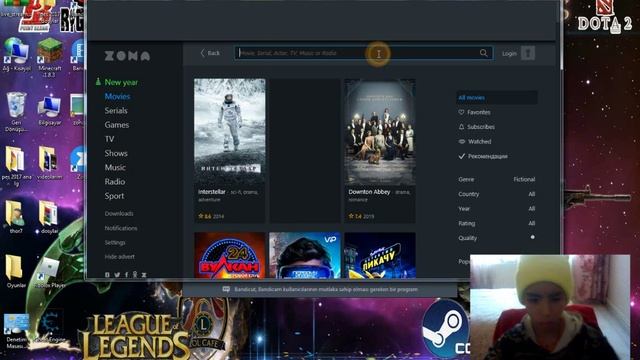Image resolution: width=640 pixels, height=360 pixels.
Task: Open the Serials section
Action: pyautogui.click(x=116, y=111)
